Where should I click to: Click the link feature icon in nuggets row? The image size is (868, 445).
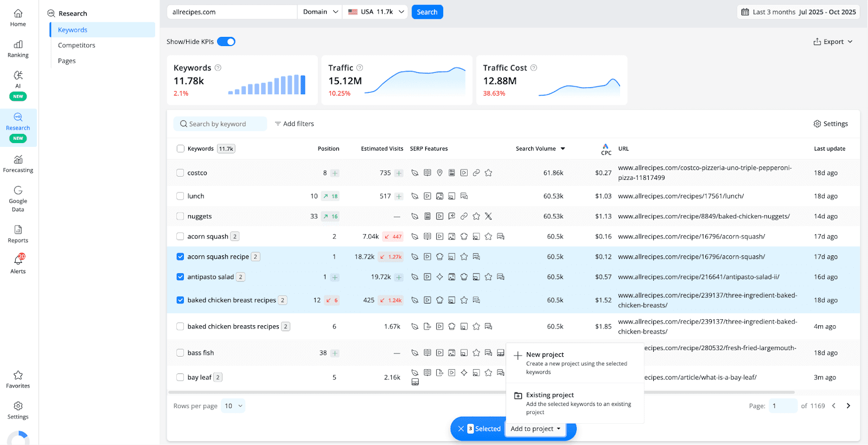[x=464, y=216]
